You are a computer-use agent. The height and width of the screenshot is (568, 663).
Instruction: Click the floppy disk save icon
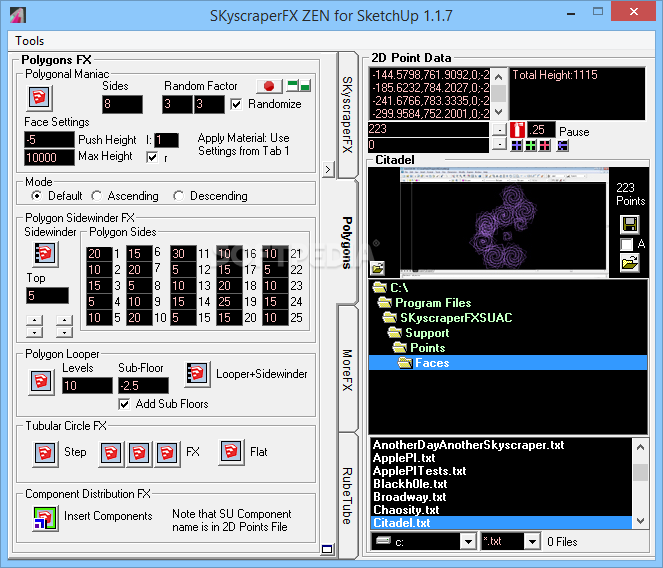[630, 224]
